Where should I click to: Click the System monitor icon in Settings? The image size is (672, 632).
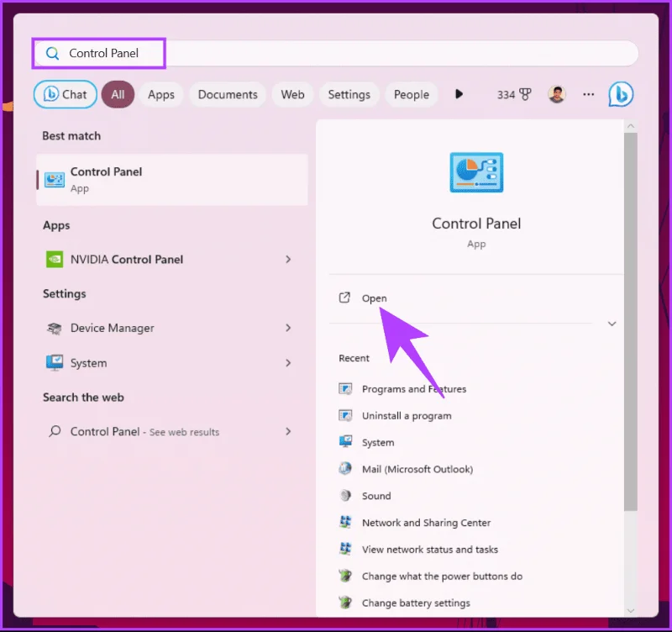[x=55, y=363]
